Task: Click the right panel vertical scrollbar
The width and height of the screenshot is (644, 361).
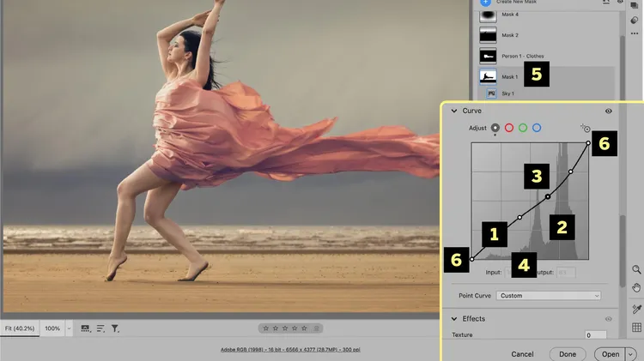Action: click(x=623, y=250)
